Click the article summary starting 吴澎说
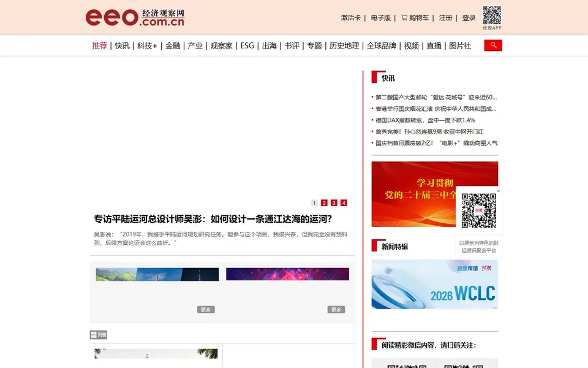 pos(221,239)
